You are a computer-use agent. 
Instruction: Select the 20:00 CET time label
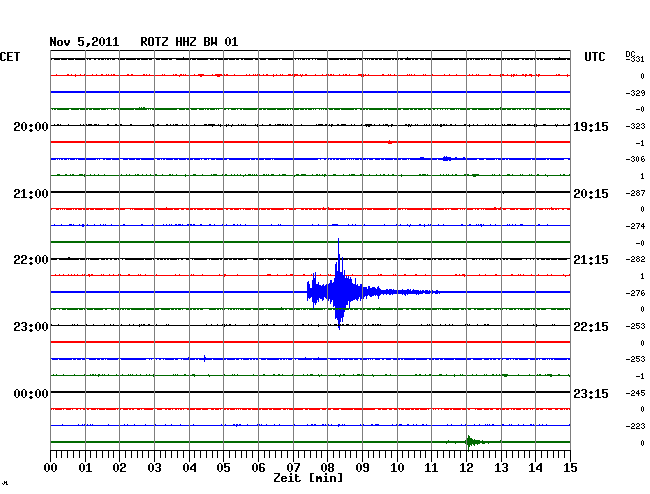(x=31, y=126)
